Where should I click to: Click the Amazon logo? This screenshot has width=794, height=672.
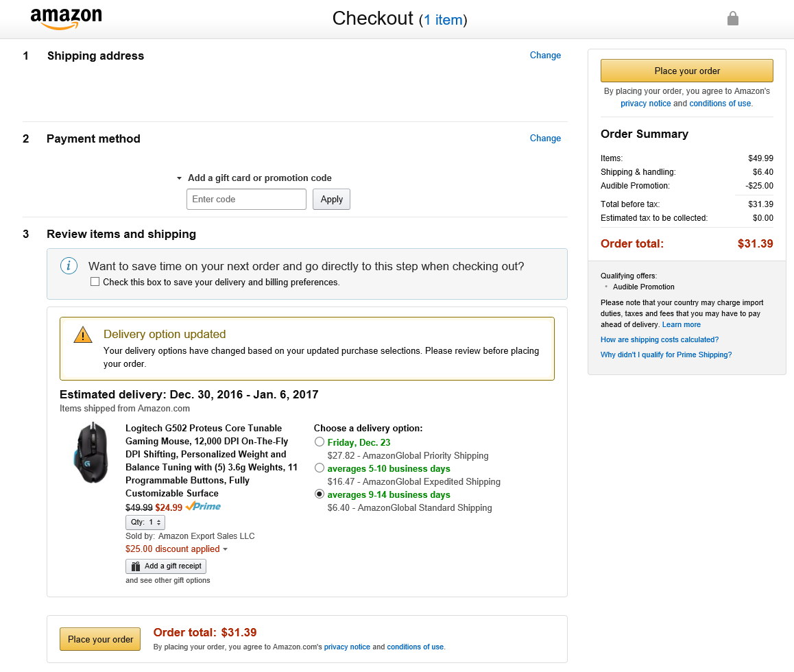point(66,19)
